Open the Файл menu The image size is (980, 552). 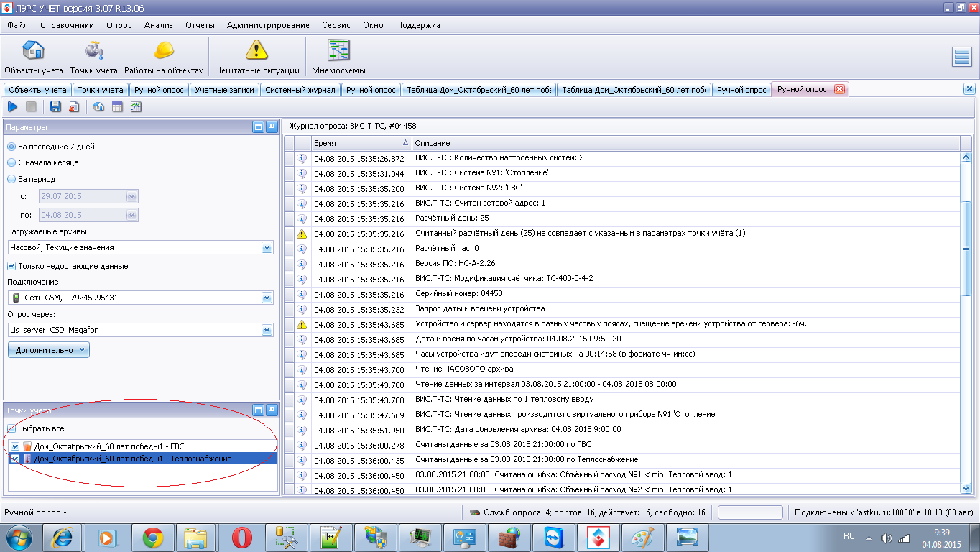18,25
